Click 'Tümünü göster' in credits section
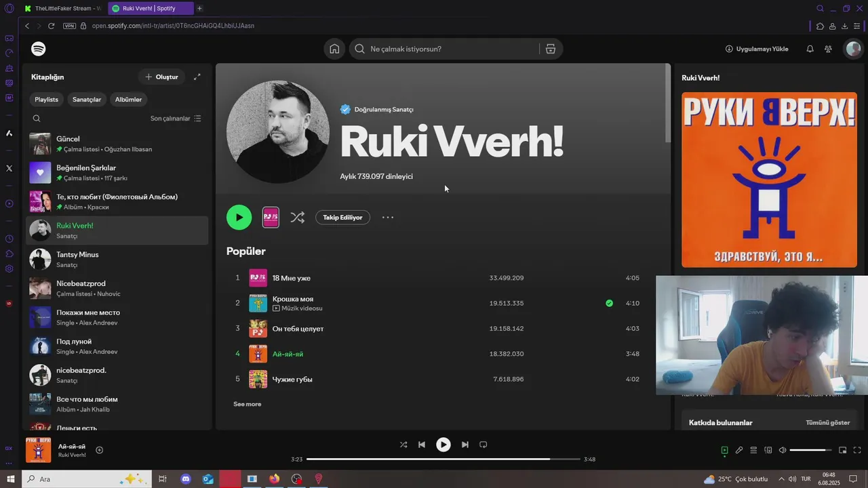Image resolution: width=868 pixels, height=488 pixels. 827,422
